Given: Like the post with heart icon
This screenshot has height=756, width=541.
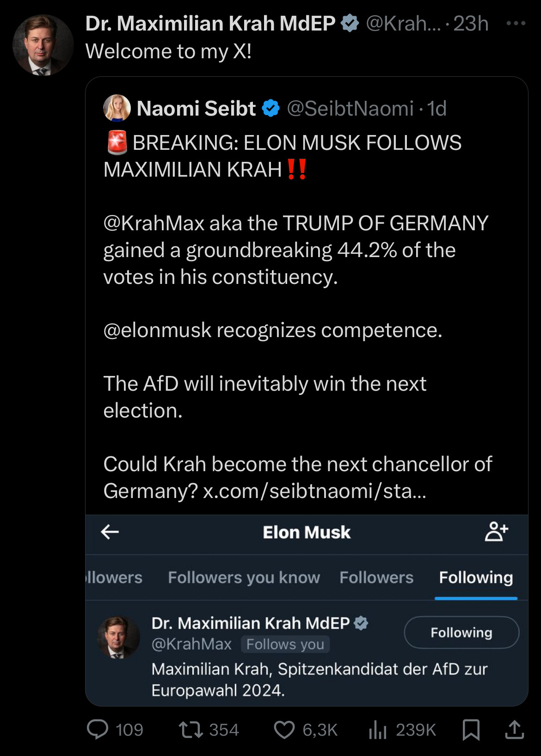Looking at the screenshot, I should point(284,730).
